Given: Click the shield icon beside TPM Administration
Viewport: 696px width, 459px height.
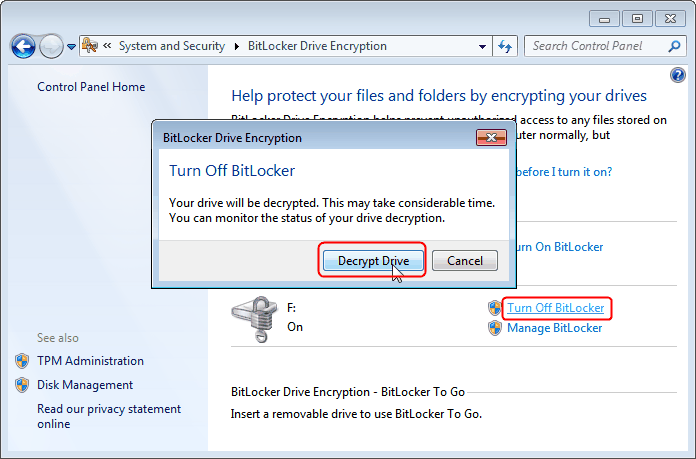Looking at the screenshot, I should (22, 361).
